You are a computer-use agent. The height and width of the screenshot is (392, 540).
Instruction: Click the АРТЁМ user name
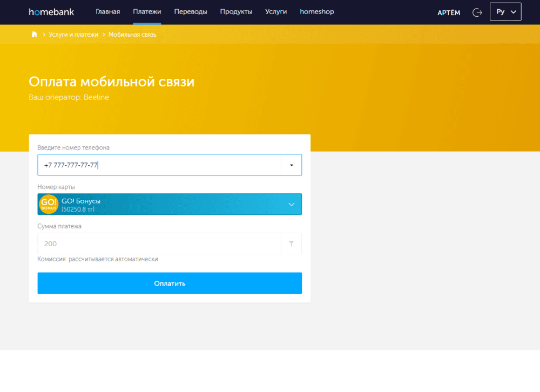click(449, 13)
